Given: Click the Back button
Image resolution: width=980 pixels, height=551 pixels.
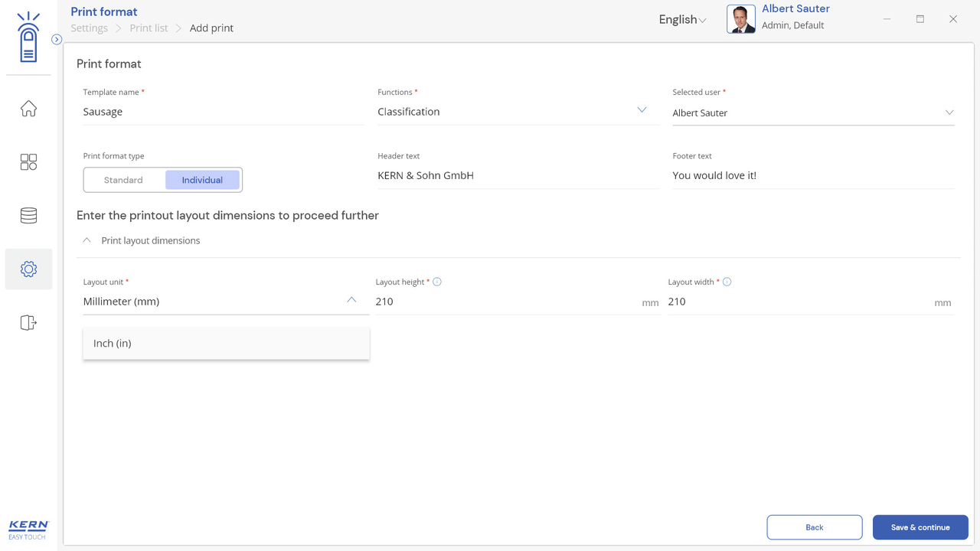Looking at the screenshot, I should [814, 527].
